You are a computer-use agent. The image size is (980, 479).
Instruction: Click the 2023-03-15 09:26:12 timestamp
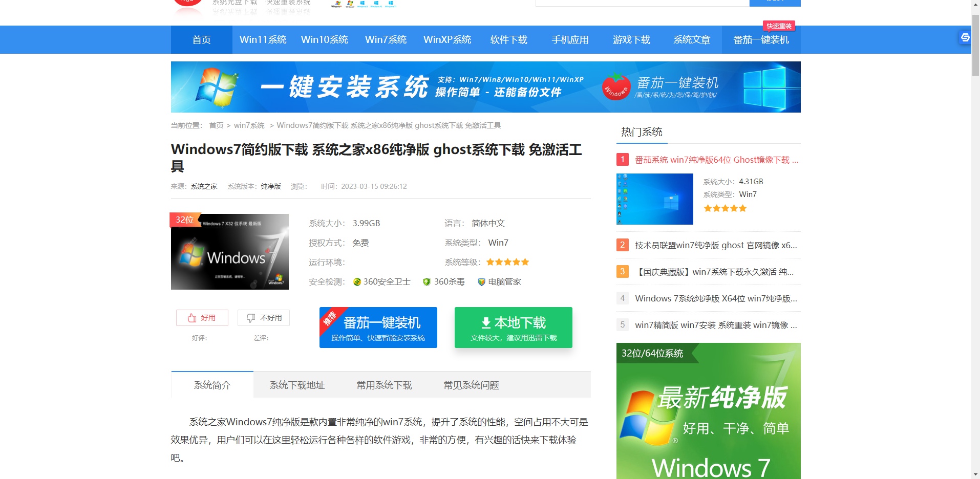tap(374, 186)
